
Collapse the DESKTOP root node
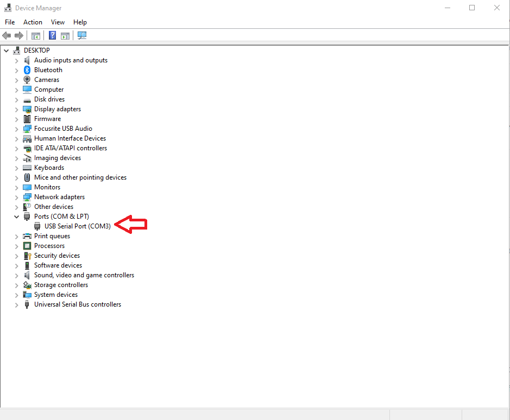6,50
